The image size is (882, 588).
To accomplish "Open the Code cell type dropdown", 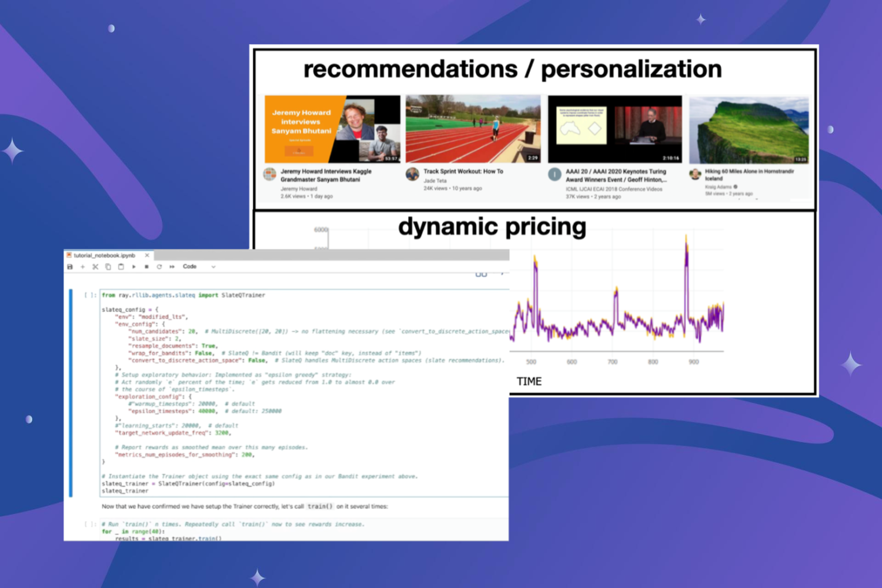I will pos(189,266).
